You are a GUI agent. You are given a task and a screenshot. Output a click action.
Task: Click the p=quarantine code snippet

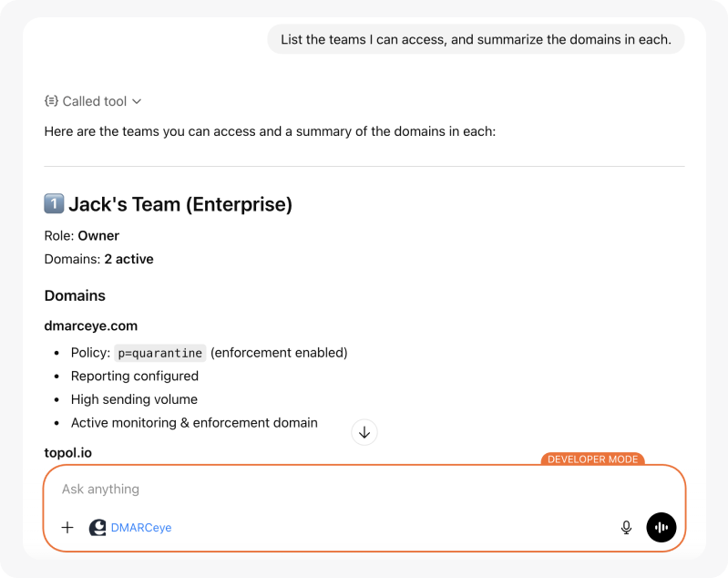[160, 353]
